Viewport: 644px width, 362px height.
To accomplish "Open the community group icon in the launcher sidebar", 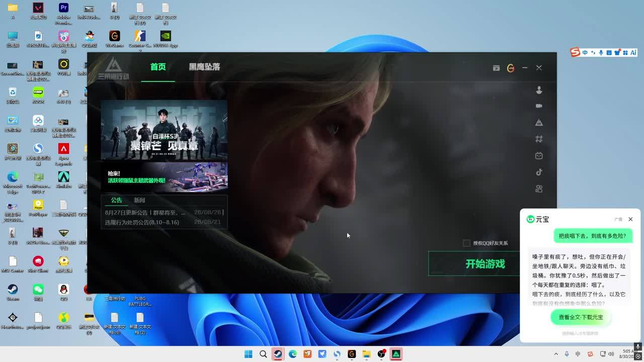I will click(539, 189).
